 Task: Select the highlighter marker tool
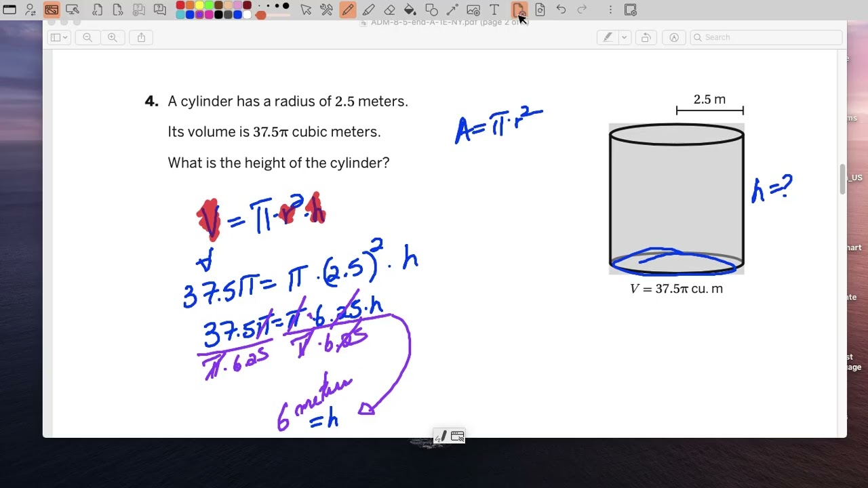pyautogui.click(x=369, y=9)
